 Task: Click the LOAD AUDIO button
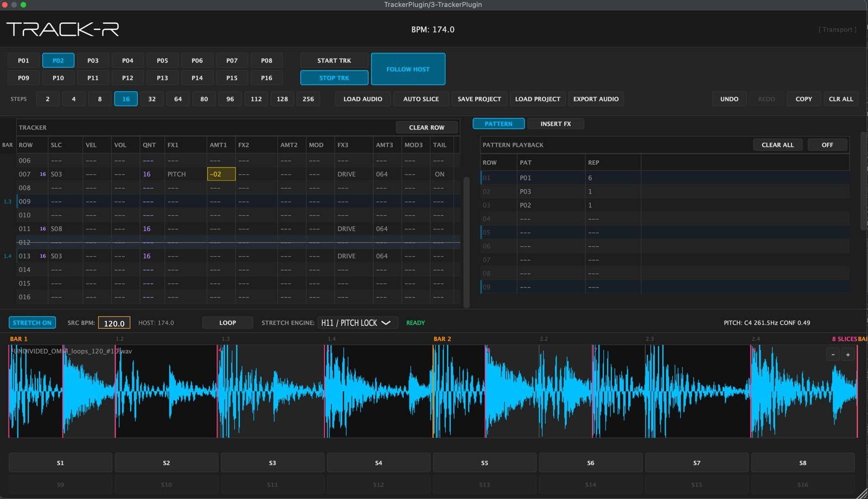[363, 99]
